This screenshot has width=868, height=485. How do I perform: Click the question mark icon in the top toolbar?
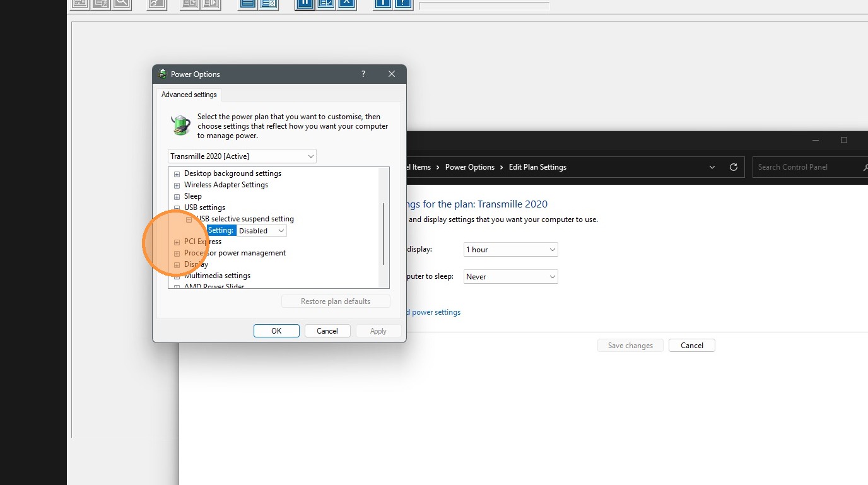pos(402,3)
